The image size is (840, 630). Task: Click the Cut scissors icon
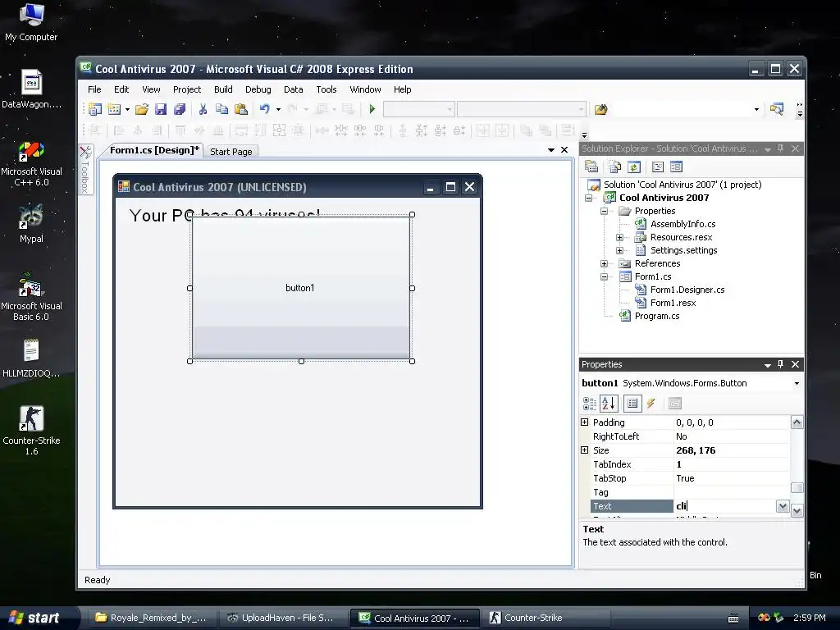tap(203, 109)
